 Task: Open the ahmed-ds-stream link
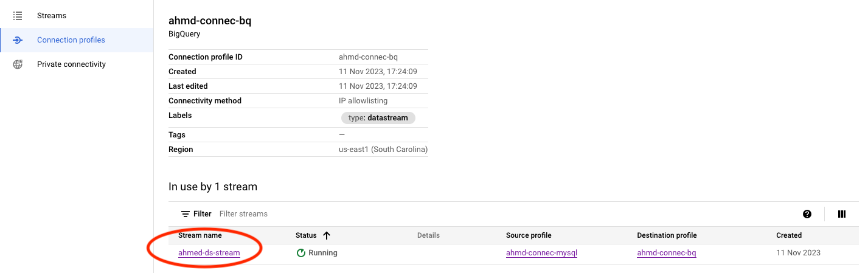209,253
